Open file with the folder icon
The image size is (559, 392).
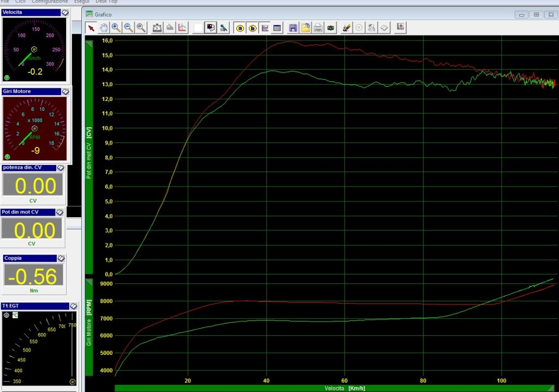(306, 28)
